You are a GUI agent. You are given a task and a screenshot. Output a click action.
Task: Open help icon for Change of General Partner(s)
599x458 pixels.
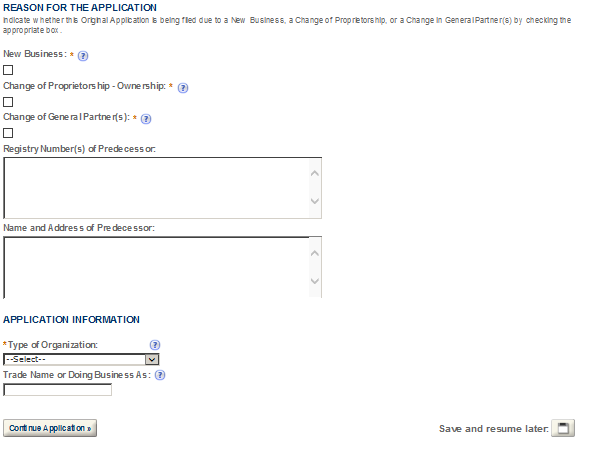click(x=146, y=119)
